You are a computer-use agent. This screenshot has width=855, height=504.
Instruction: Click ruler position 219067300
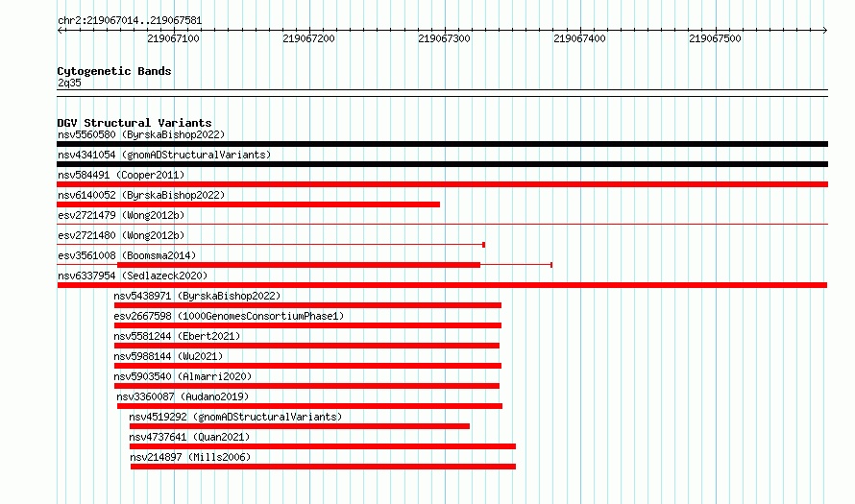click(444, 38)
